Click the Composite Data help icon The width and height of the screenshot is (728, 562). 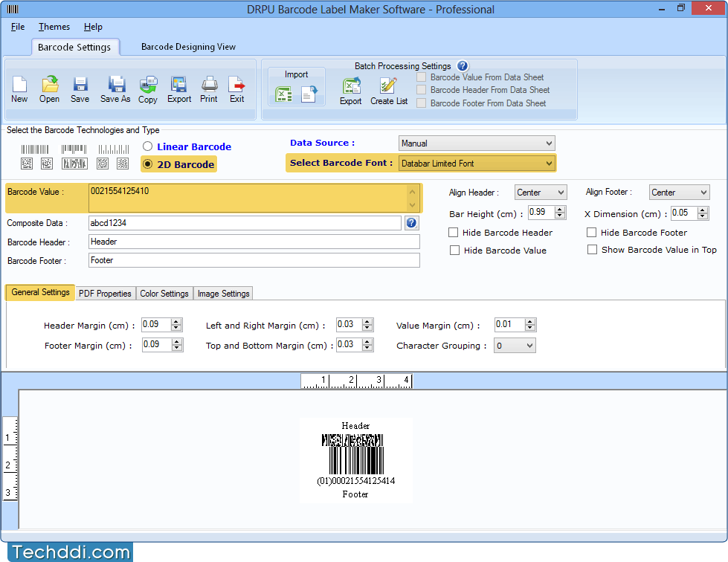point(411,223)
